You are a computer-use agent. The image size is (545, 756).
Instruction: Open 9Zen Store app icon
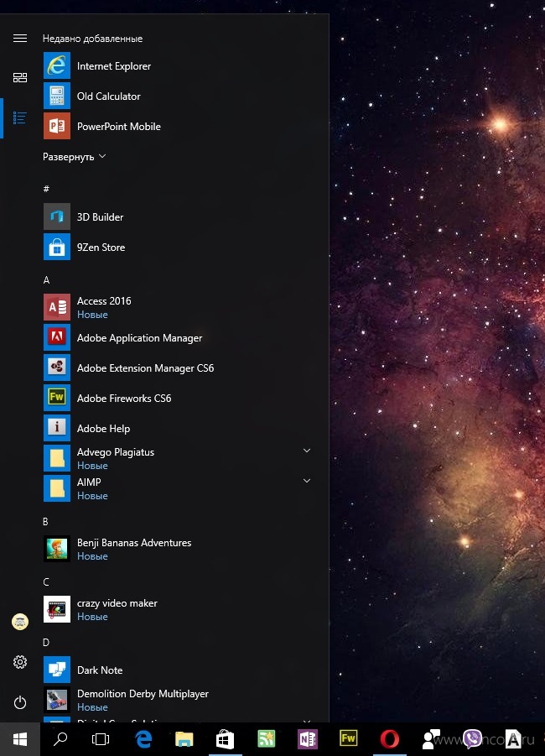57,247
